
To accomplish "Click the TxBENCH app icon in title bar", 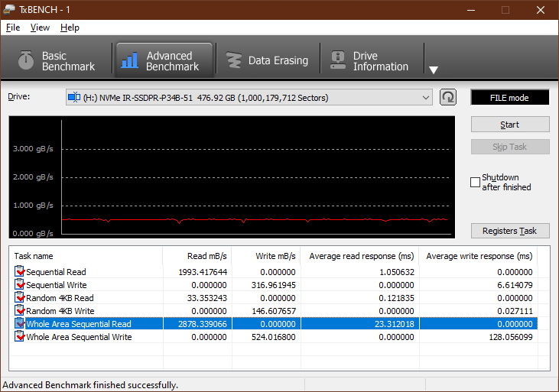I will point(9,9).
